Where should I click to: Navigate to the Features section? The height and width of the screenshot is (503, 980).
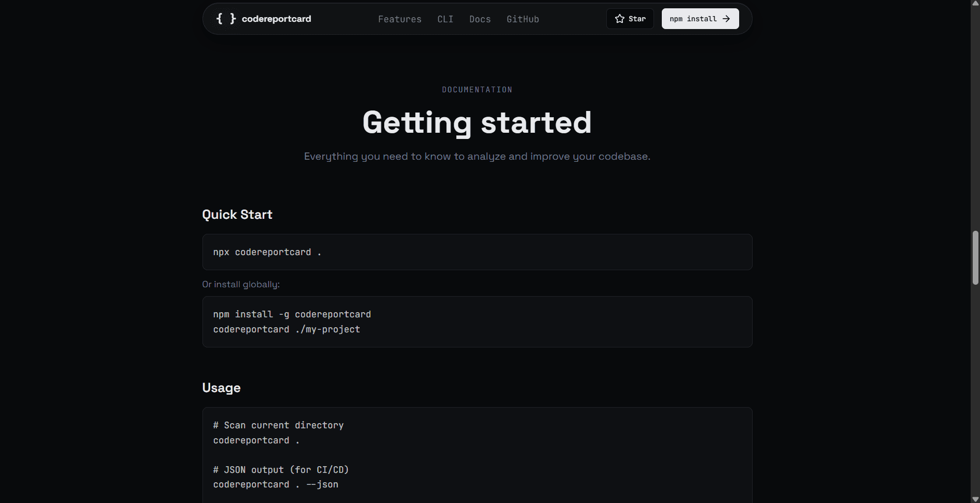(x=400, y=19)
